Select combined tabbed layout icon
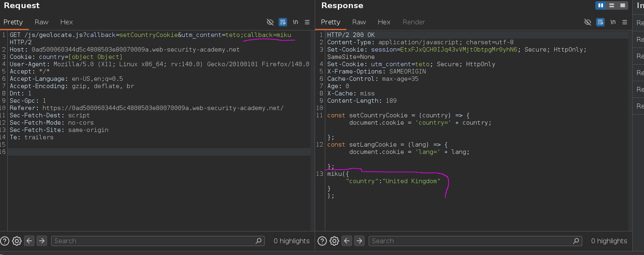Image resolution: width=644 pixels, height=255 pixels. click(622, 5)
